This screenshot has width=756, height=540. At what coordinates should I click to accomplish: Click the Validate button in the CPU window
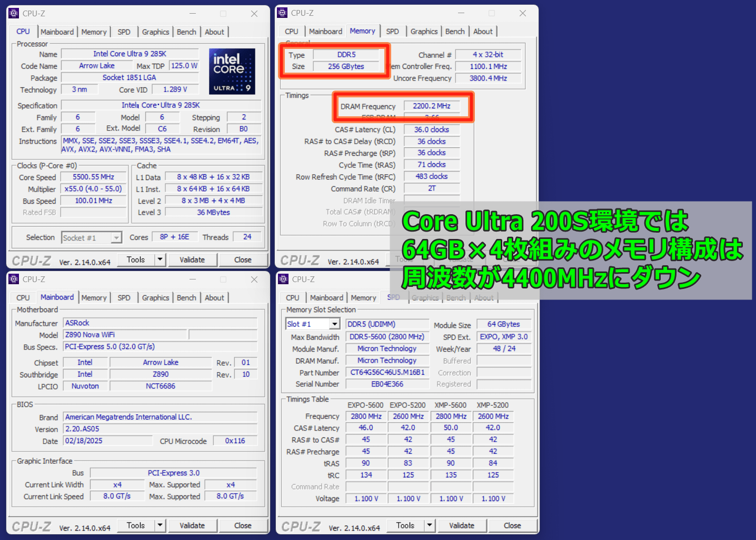(192, 259)
